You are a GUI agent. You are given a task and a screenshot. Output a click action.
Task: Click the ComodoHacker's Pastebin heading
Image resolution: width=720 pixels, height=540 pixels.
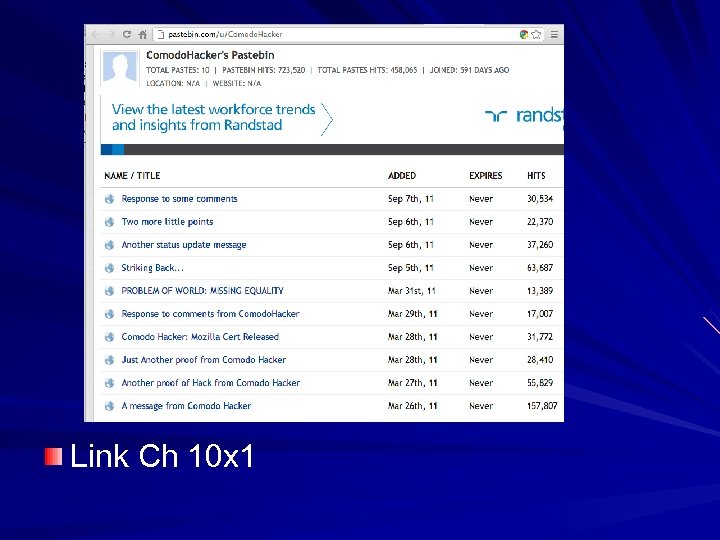(x=210, y=55)
